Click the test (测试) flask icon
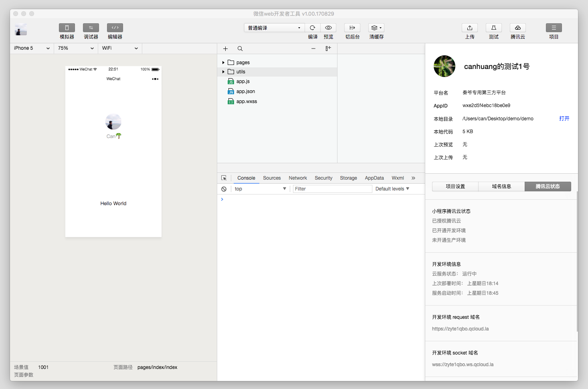 pyautogui.click(x=494, y=28)
